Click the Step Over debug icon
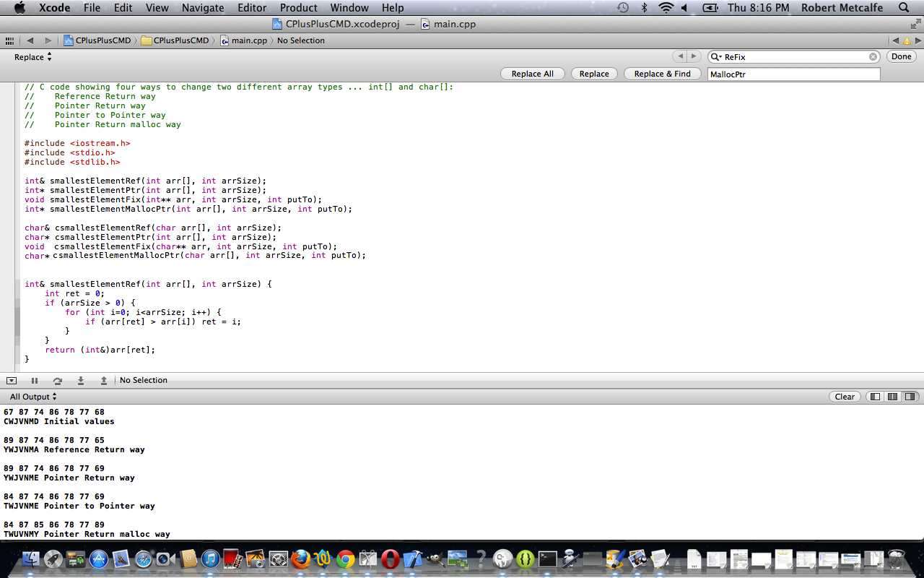Viewport: 924px width, 578px height. pyautogui.click(x=57, y=380)
